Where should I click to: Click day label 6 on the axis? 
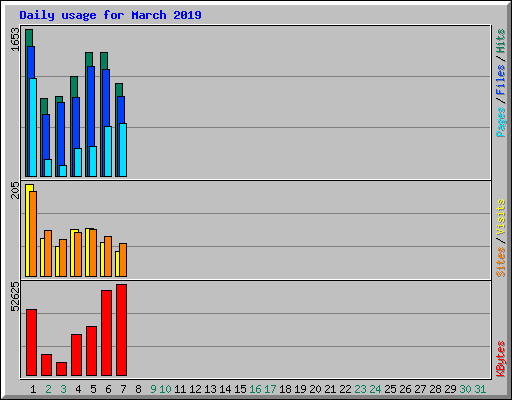(108, 389)
